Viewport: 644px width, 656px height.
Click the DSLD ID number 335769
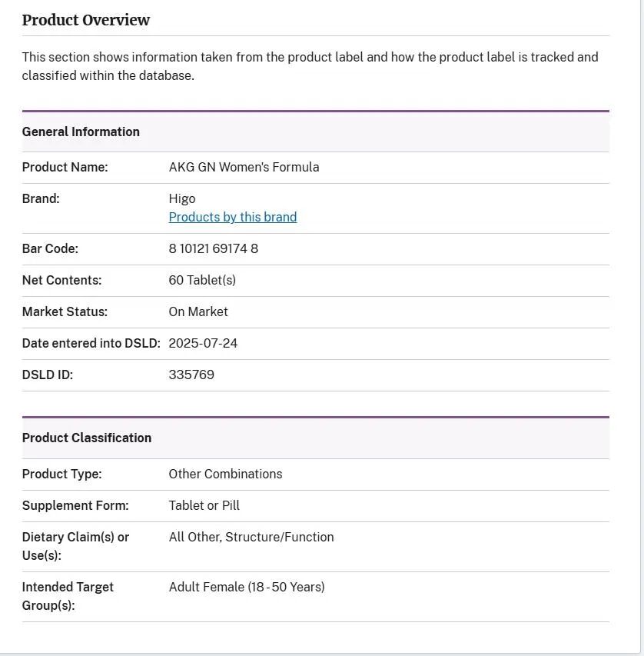[191, 375]
